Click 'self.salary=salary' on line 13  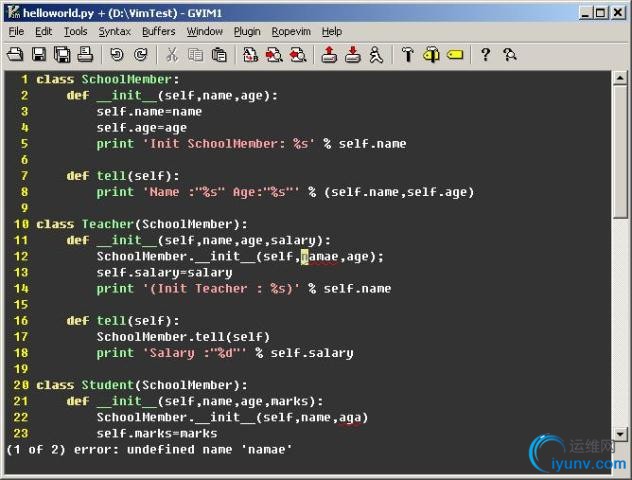click(x=164, y=272)
